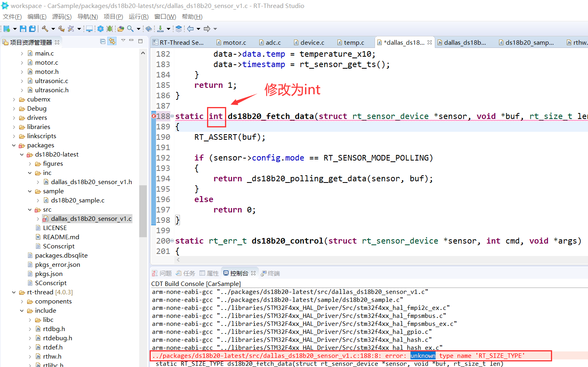Switch to the motor.c editor tab
The width and height of the screenshot is (588, 367).
click(231, 42)
